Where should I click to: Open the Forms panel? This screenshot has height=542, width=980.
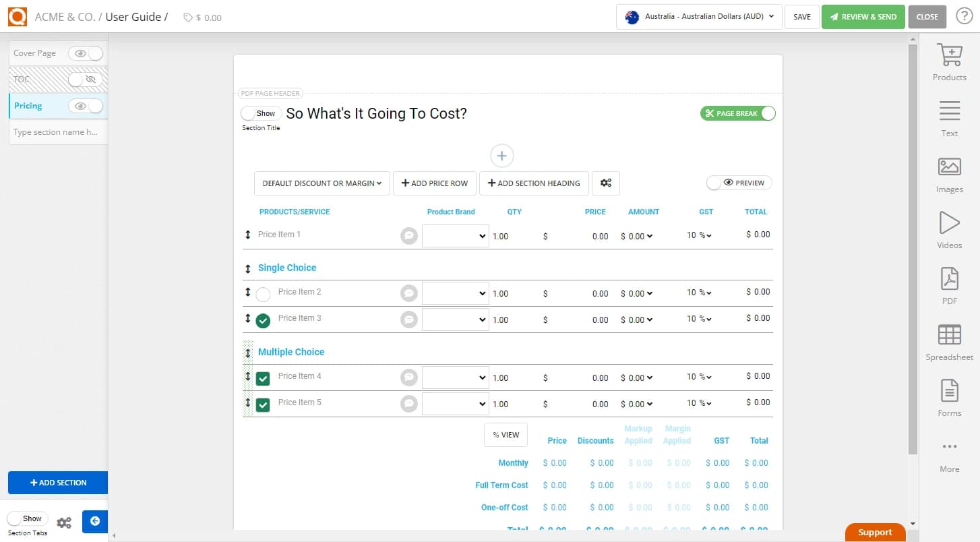point(949,397)
